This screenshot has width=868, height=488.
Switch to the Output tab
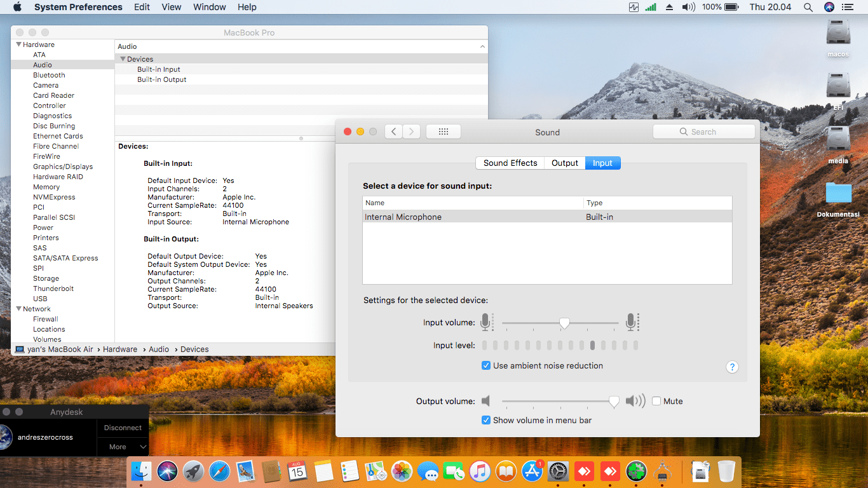pos(564,163)
